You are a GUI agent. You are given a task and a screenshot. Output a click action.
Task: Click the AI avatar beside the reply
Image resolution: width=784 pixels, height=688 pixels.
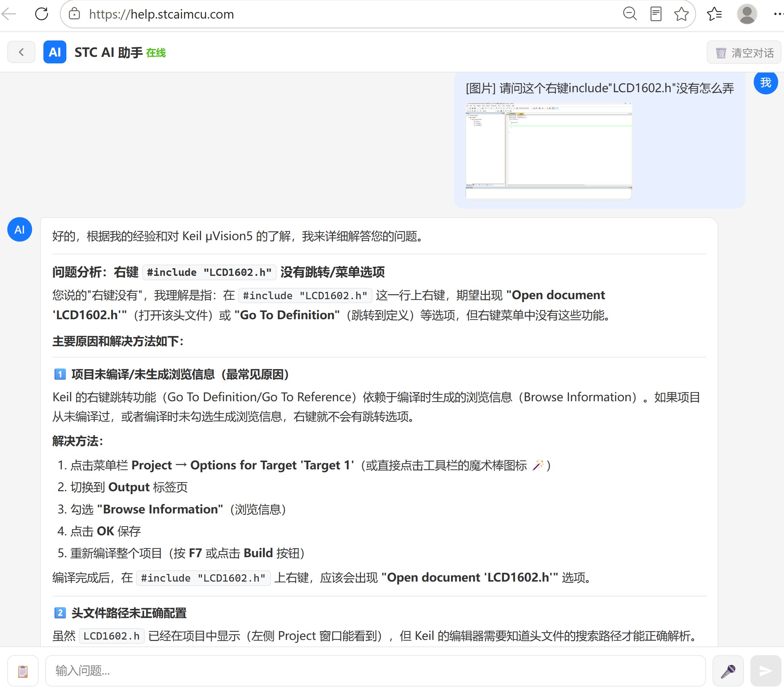point(20,230)
